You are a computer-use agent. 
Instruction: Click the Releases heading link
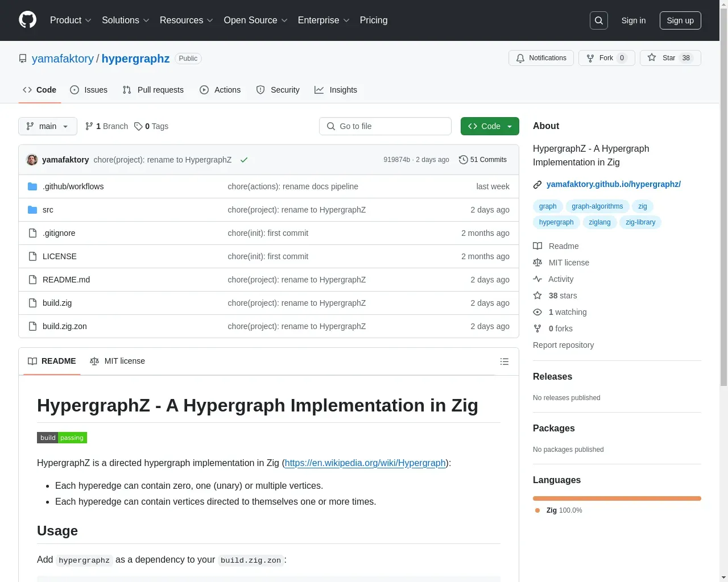552,377
